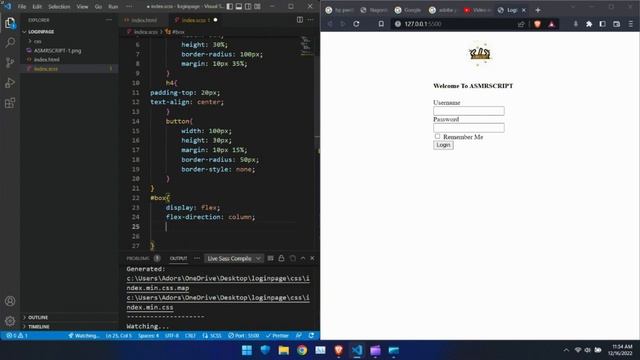Image resolution: width=640 pixels, height=360 pixels.
Task: Open index.html in Explorer tree
Action: pyautogui.click(x=47, y=60)
